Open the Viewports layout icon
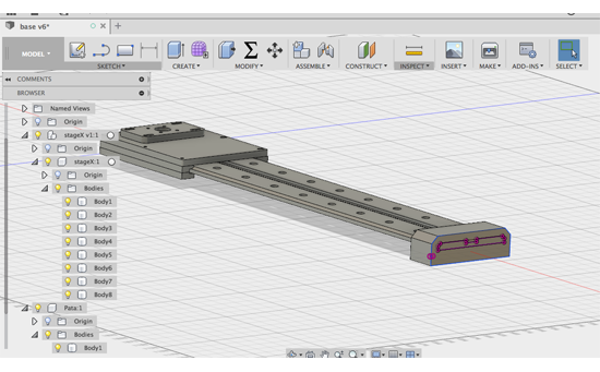The height and width of the screenshot is (372, 600). click(x=410, y=354)
